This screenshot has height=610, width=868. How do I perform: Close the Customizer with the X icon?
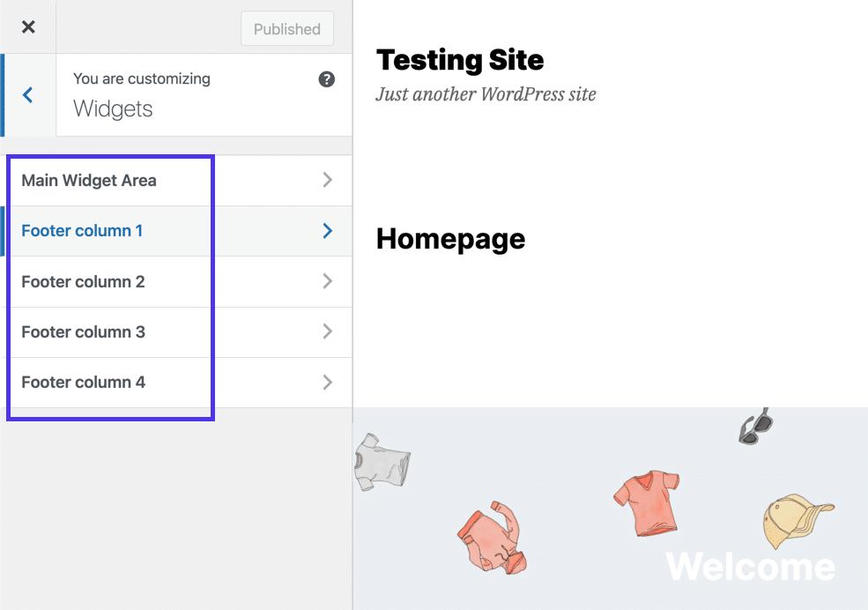pyautogui.click(x=27, y=26)
